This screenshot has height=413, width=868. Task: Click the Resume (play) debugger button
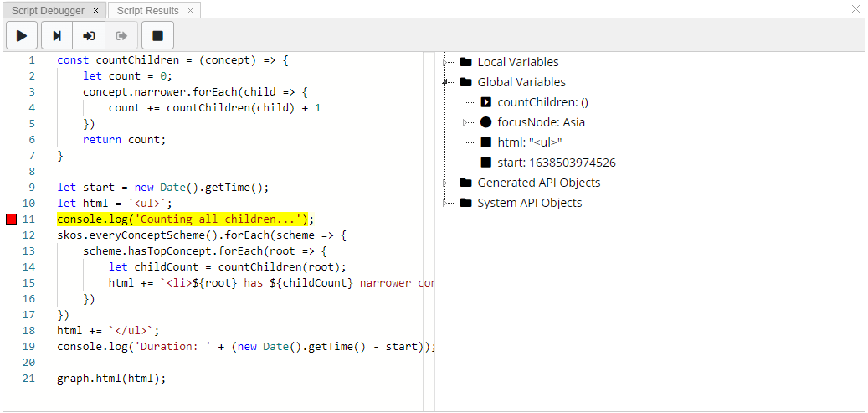click(x=22, y=36)
